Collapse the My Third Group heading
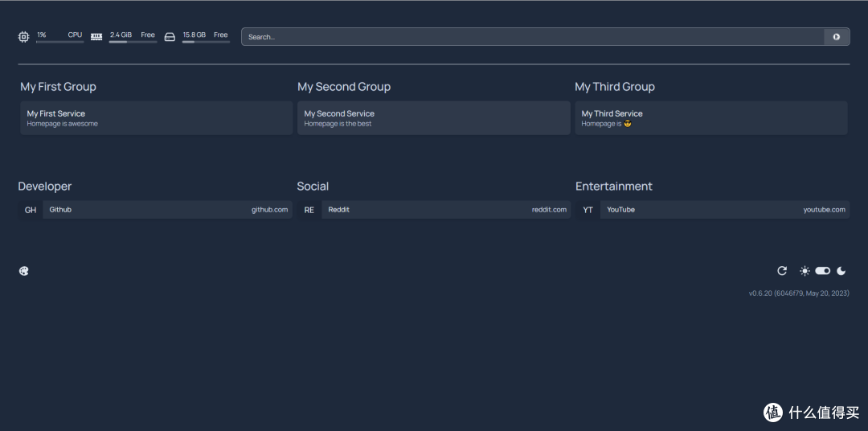868x431 pixels. (615, 87)
